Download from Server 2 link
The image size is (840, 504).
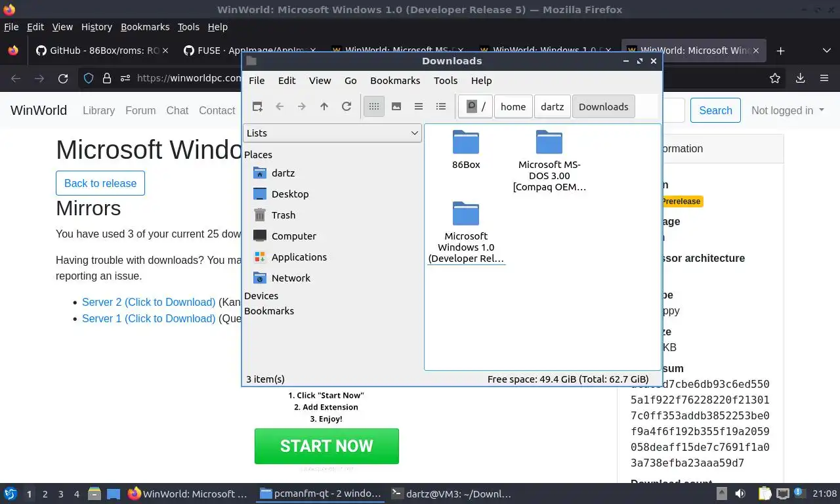(x=148, y=302)
